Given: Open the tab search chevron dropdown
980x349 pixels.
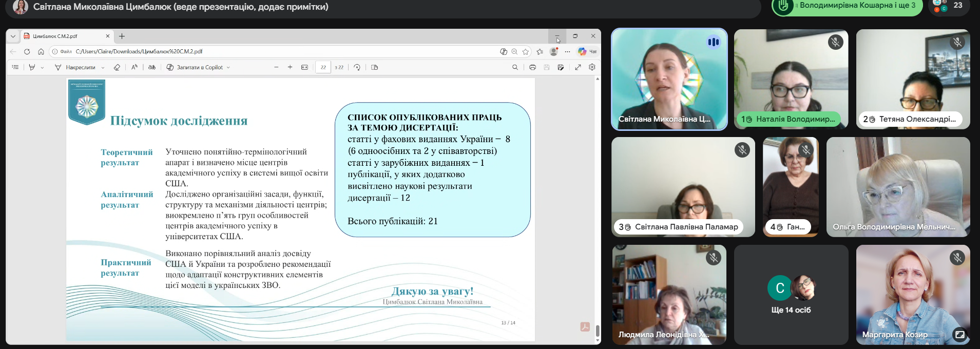Looking at the screenshot, I should click(13, 36).
